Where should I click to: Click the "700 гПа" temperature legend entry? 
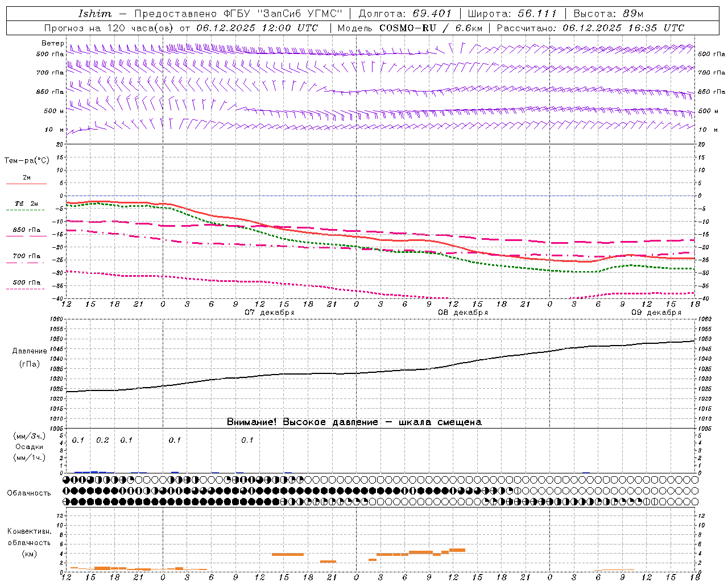click(x=27, y=256)
